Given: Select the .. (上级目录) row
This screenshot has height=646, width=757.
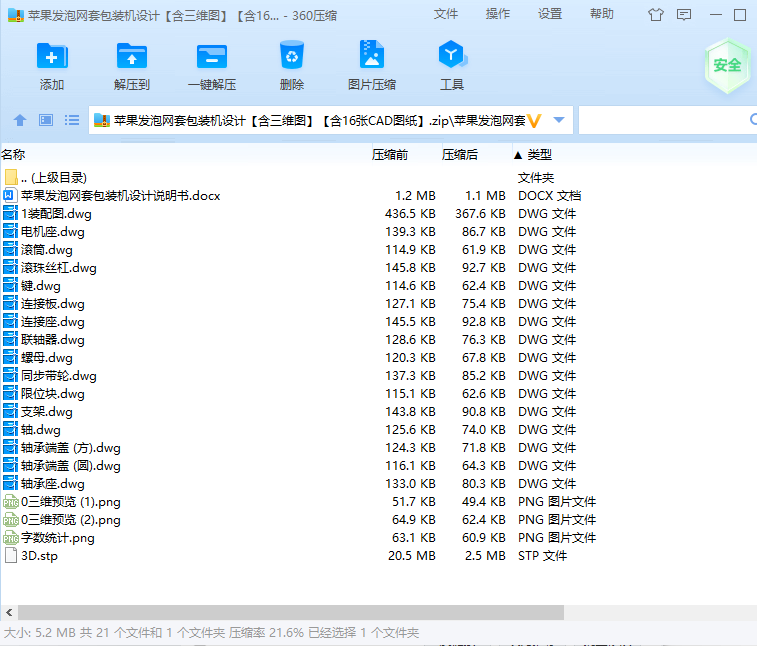Looking at the screenshot, I should [x=378, y=177].
